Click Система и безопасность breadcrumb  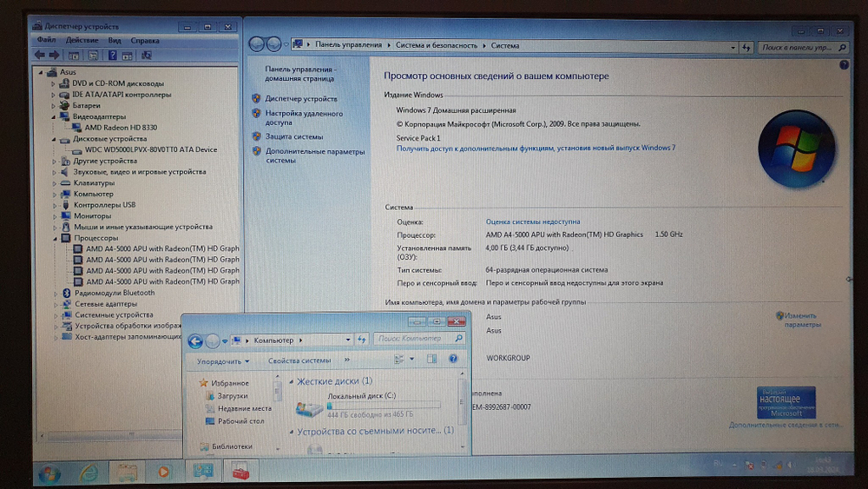(x=437, y=45)
